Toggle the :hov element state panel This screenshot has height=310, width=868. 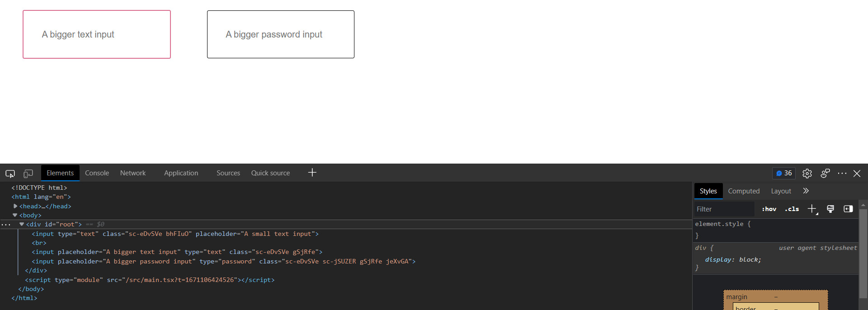click(x=769, y=209)
